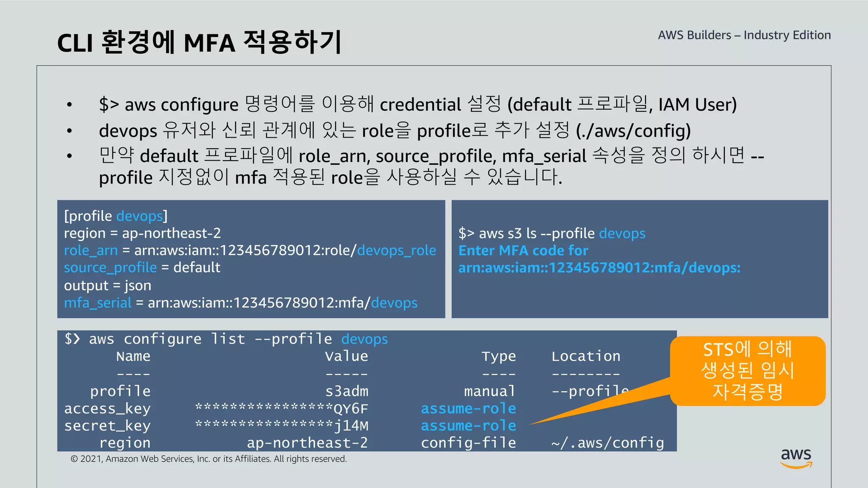This screenshot has width=868, height=488.
Task: Click the 'Type' column header
Action: click(499, 357)
